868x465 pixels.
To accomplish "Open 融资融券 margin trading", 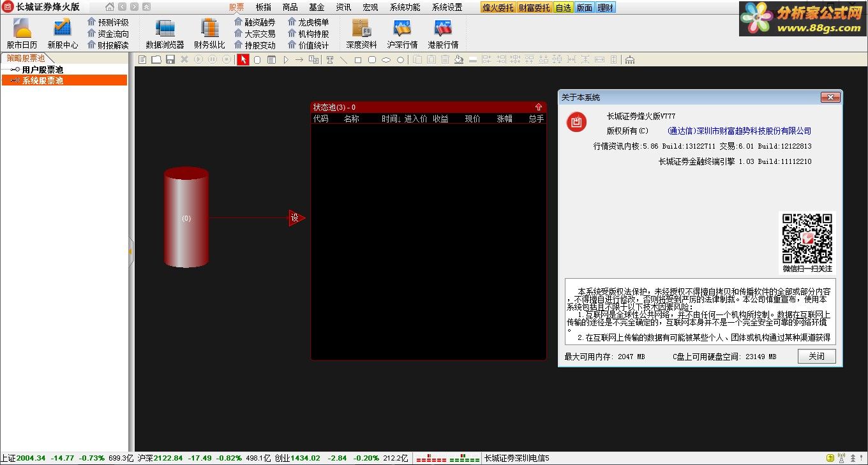I will (x=254, y=22).
